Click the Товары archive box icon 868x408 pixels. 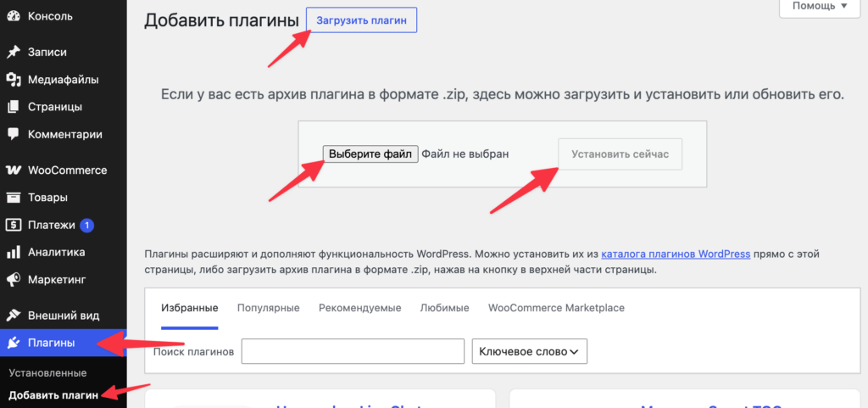coord(14,198)
